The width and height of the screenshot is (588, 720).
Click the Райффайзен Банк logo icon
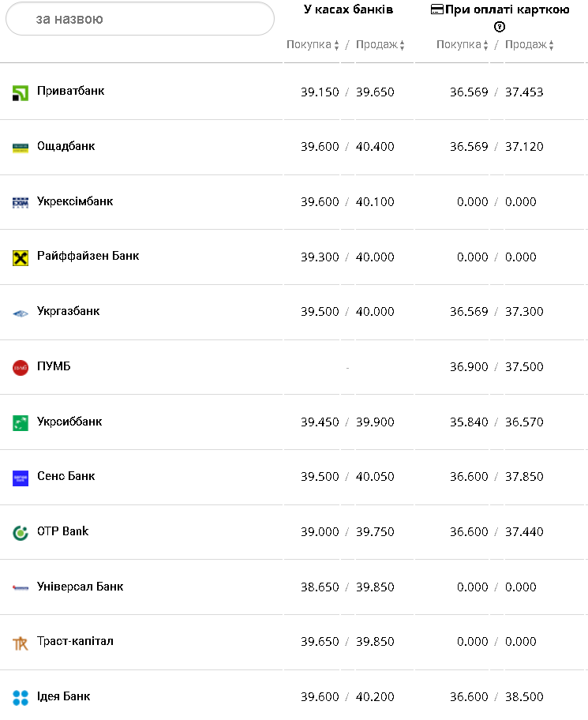21,258
